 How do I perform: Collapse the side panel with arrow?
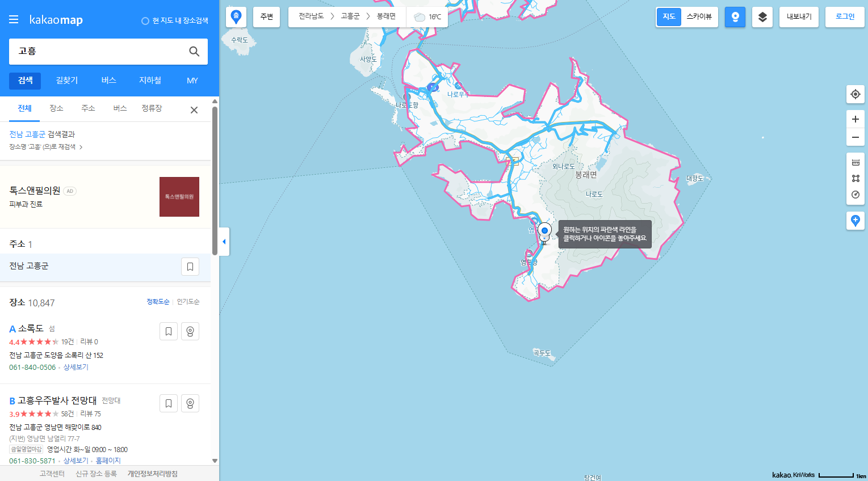click(x=224, y=242)
